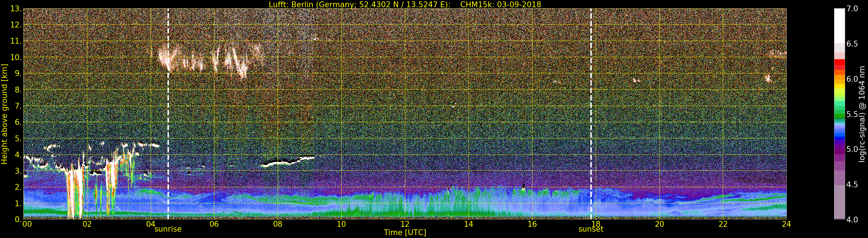The height and width of the screenshot is (238, 868).
Task: Click the 'sunrise' label below the time axis
Action: (168, 229)
